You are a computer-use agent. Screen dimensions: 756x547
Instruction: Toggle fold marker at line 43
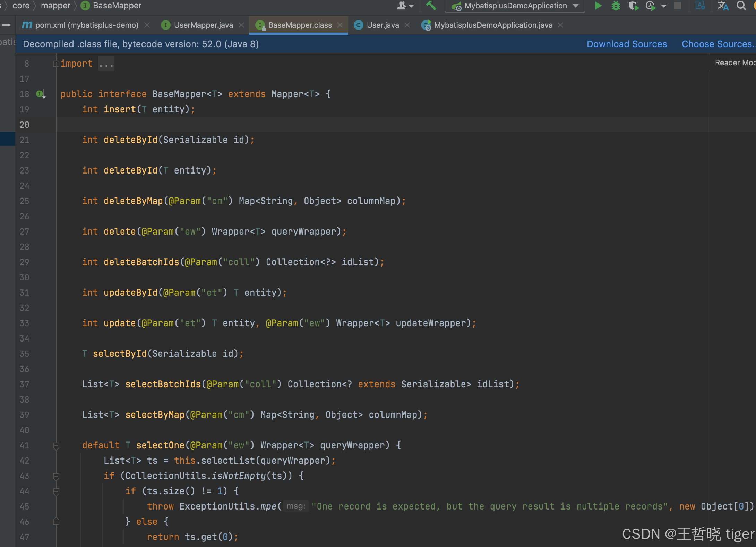[x=56, y=476]
